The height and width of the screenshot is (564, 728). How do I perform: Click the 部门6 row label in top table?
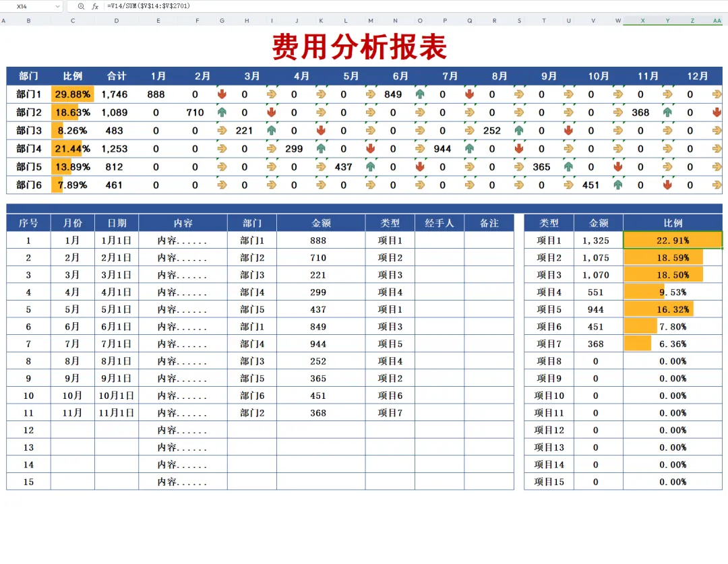(x=29, y=185)
